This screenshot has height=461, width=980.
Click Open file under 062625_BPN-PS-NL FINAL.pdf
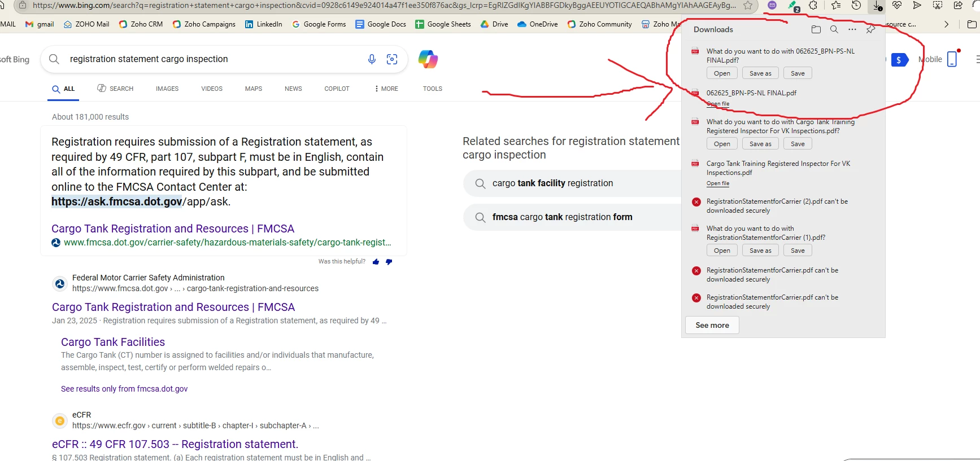click(x=718, y=104)
